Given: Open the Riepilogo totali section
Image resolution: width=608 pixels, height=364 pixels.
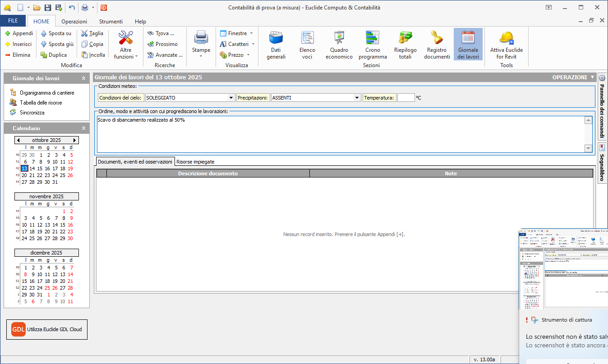Looking at the screenshot, I should (x=405, y=45).
